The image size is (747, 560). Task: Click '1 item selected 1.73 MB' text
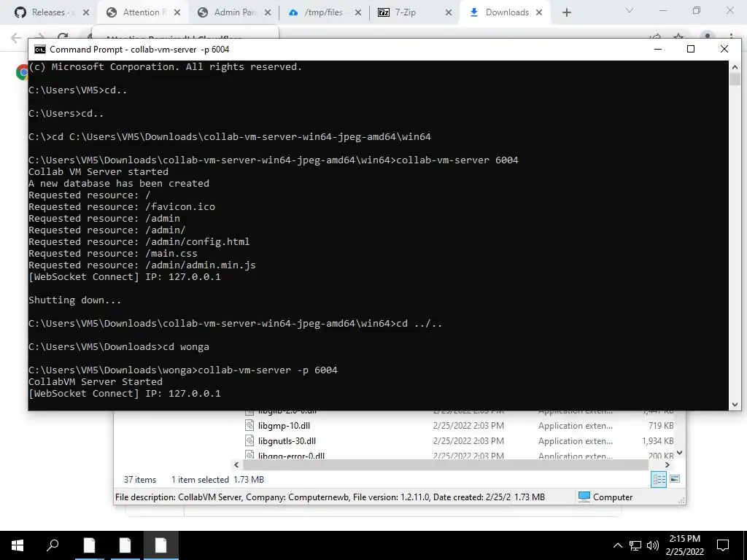[x=217, y=480]
